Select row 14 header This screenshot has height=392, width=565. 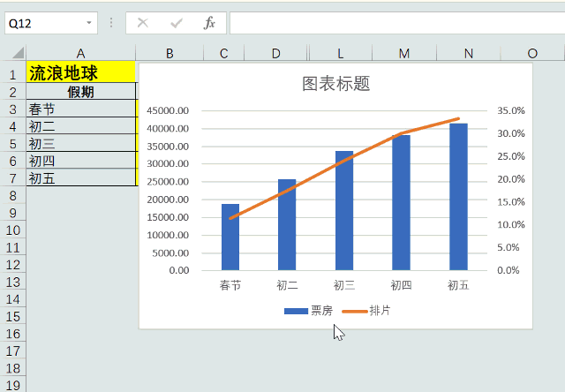(x=13, y=299)
